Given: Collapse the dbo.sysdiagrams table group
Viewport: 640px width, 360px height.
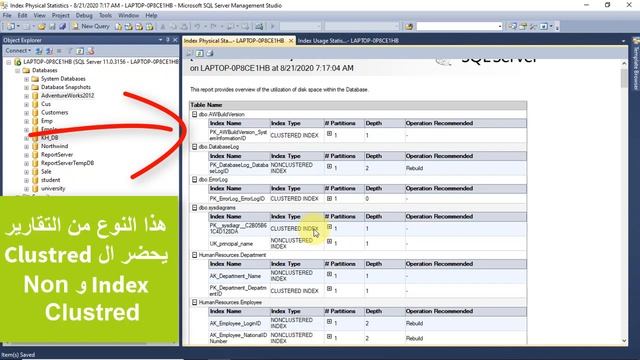Looking at the screenshot, I should pyautogui.click(x=195, y=208).
